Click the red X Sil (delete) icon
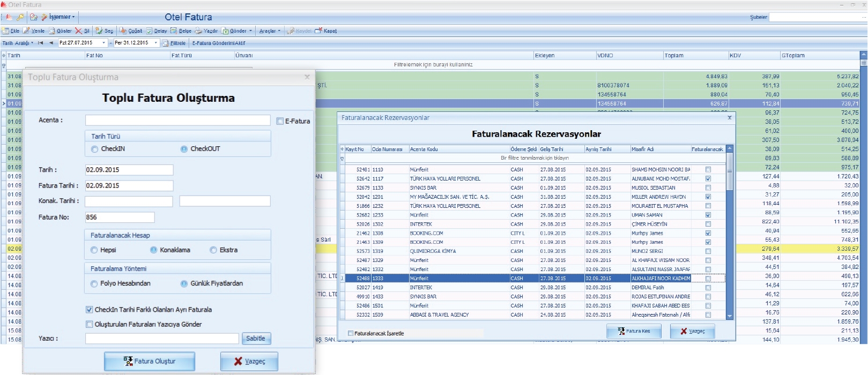Screen dimensions: 868x375 point(78,31)
